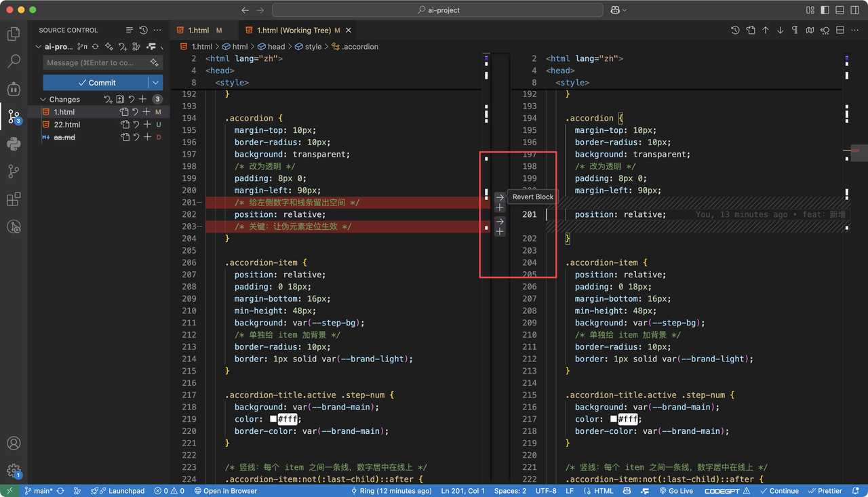Click UTF-8 encoding in status bar
Viewport: 868px width, 497px height.
pos(546,491)
